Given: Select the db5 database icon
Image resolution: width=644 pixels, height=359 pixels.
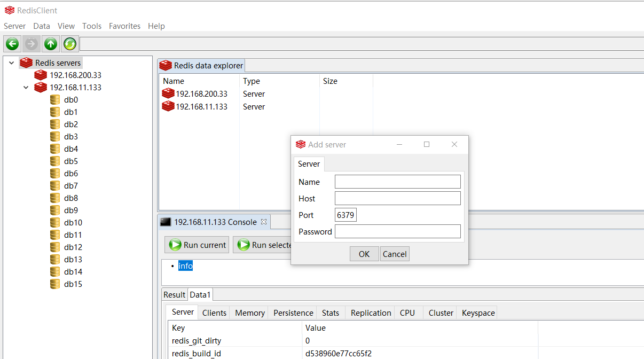Looking at the screenshot, I should [x=55, y=161].
